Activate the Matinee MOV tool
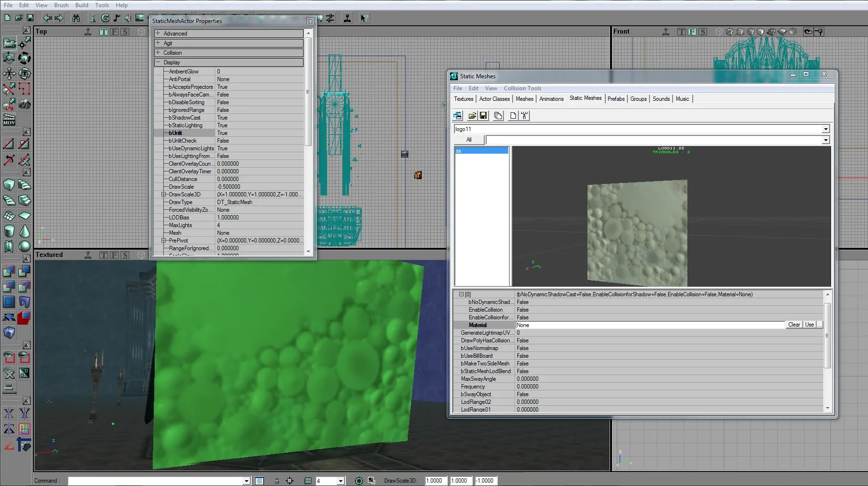This screenshot has width=868, height=486. point(9,119)
